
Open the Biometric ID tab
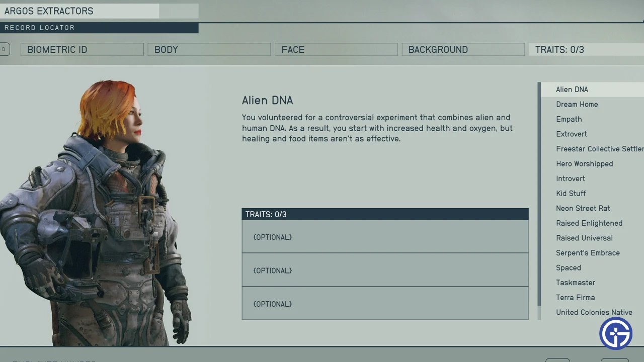82,49
